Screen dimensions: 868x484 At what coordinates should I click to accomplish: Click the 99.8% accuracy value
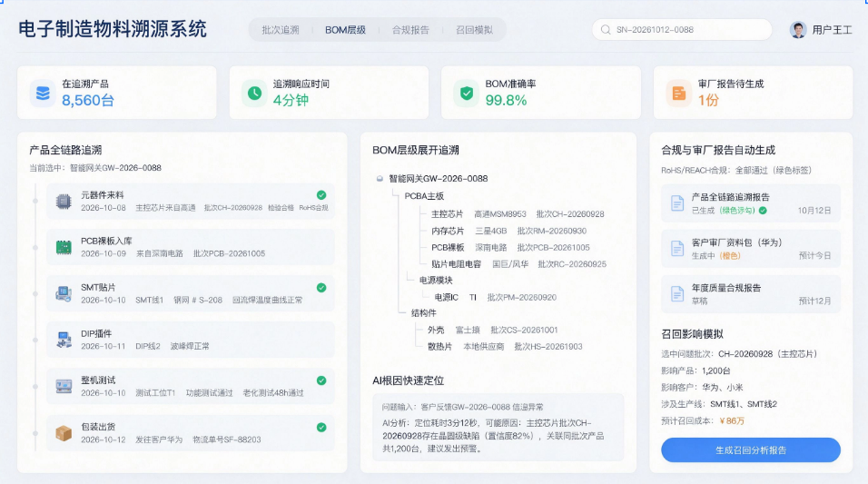(x=506, y=100)
